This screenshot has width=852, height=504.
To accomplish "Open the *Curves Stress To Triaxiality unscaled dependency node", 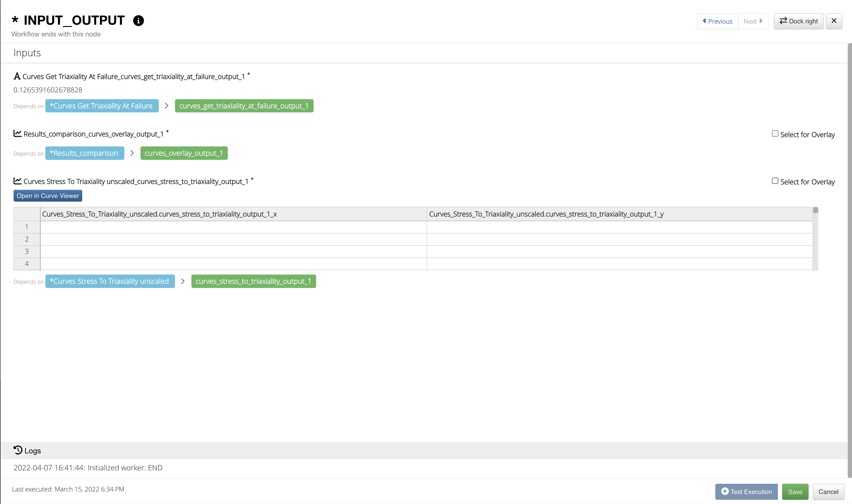I will [x=110, y=281].
